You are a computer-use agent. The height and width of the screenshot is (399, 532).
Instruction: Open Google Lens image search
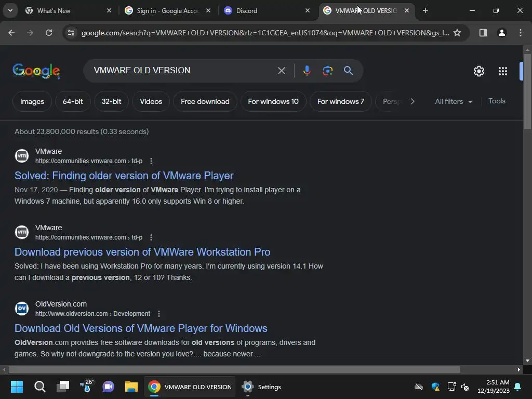[327, 71]
